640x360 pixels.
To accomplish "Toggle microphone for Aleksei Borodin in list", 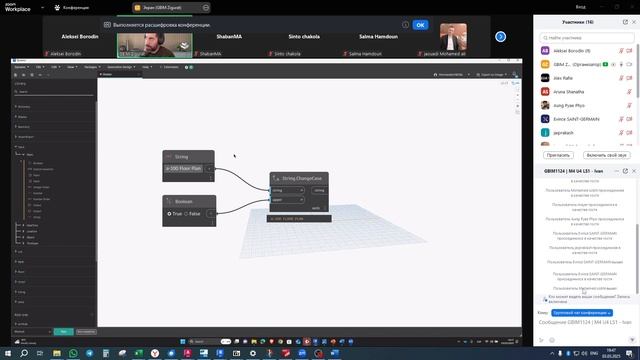I will click(x=621, y=51).
